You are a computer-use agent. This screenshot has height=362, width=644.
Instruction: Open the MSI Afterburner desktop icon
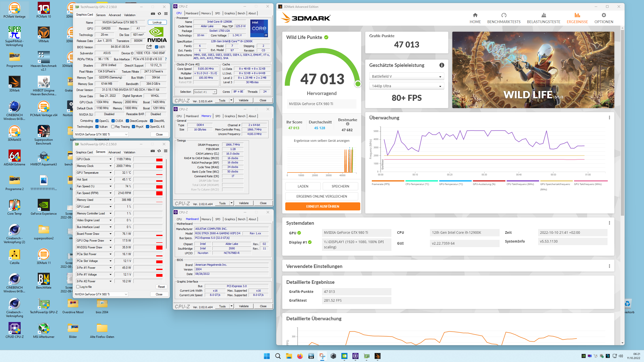pos(44,331)
